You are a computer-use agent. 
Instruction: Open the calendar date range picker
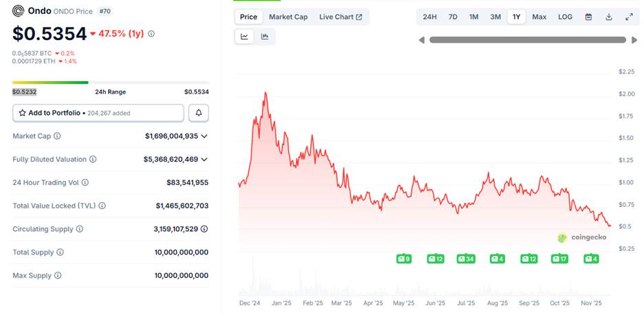tap(588, 17)
